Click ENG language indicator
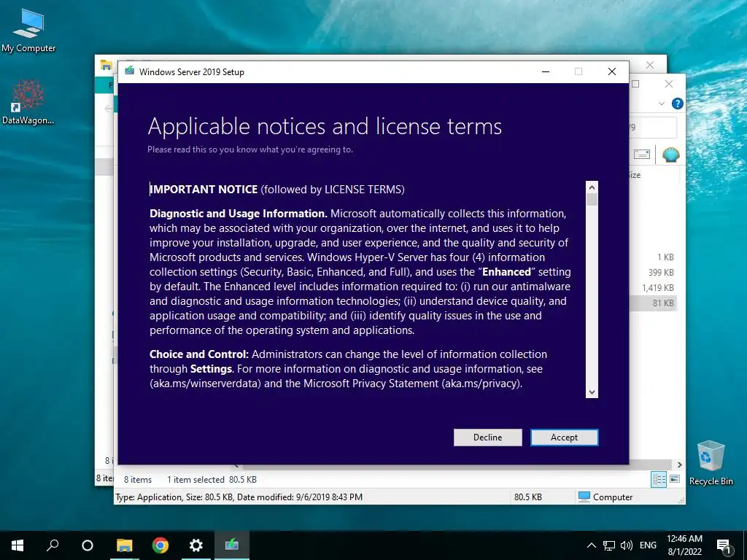Screen dimensions: 747x560 [648, 545]
